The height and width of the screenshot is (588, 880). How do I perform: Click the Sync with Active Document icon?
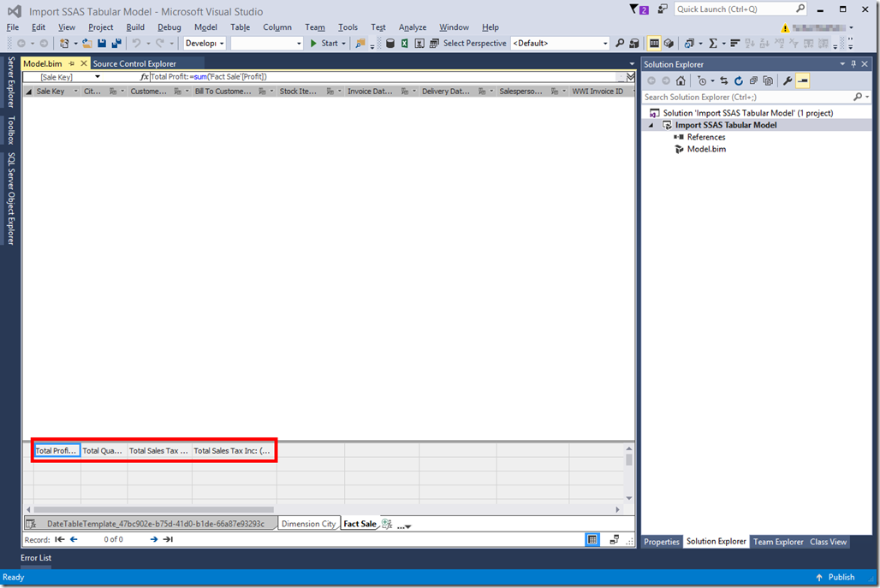724,80
